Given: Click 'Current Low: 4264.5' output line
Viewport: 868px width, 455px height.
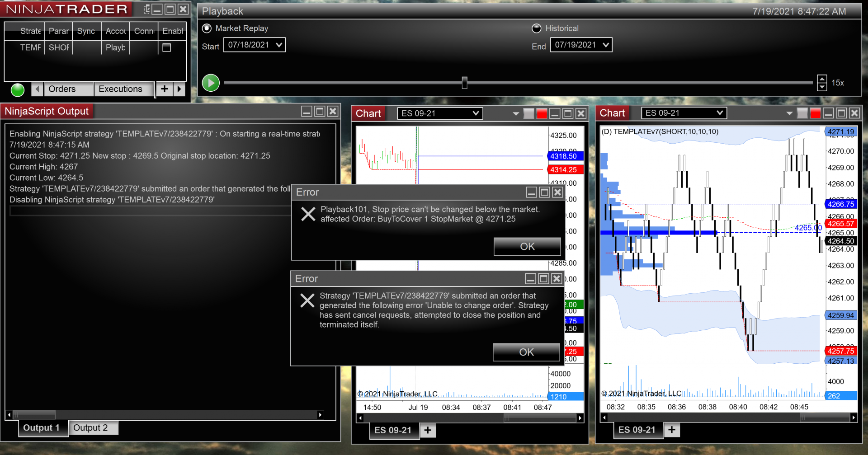Looking at the screenshot, I should tap(46, 178).
